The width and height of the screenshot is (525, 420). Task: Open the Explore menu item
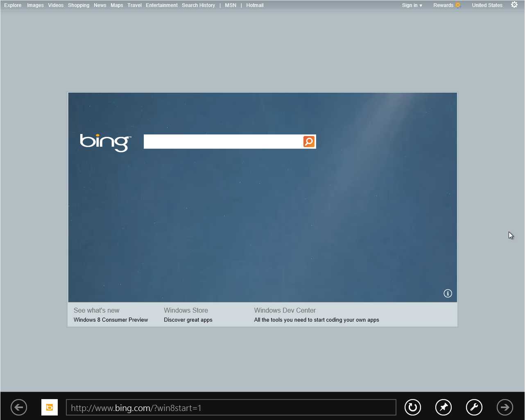[13, 5]
